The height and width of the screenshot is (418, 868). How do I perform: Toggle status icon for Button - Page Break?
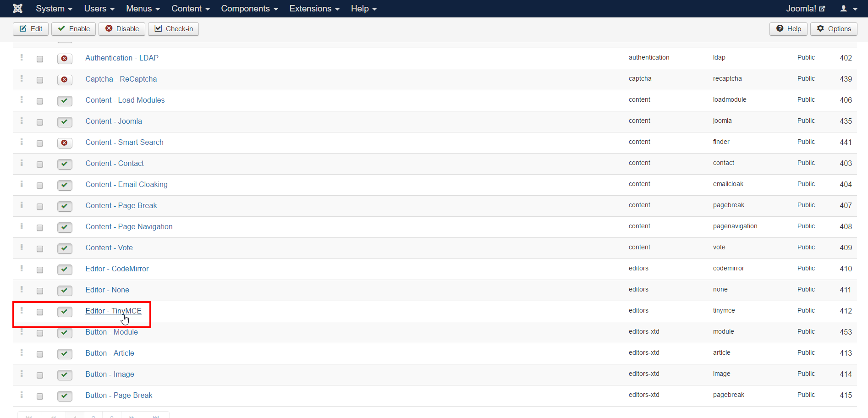65,396
